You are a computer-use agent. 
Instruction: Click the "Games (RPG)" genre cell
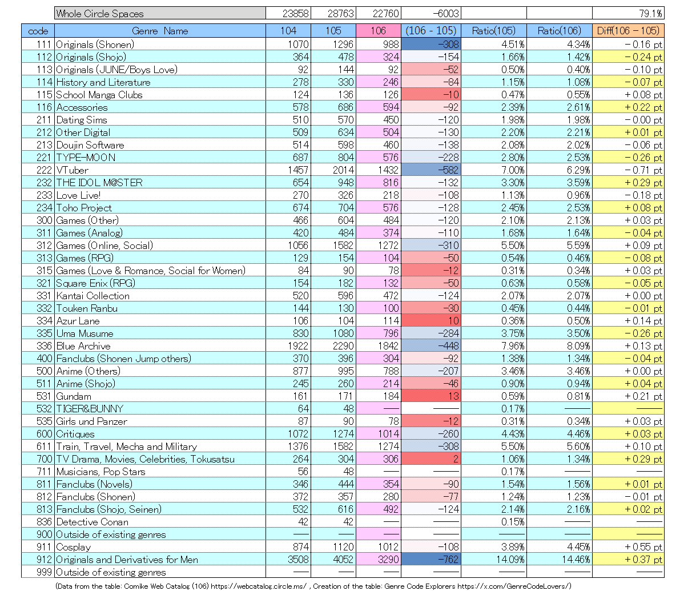160,258
